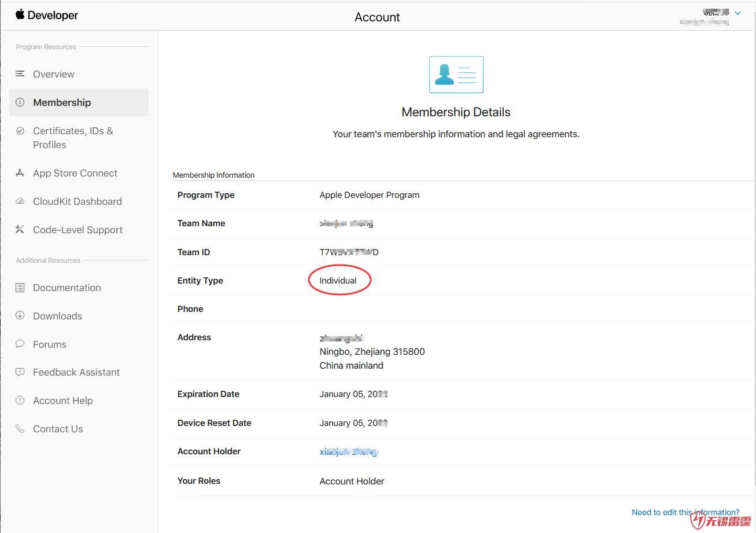The width and height of the screenshot is (756, 533).
Task: Open the account dropdown chevron at top right
Action: pyautogui.click(x=737, y=13)
